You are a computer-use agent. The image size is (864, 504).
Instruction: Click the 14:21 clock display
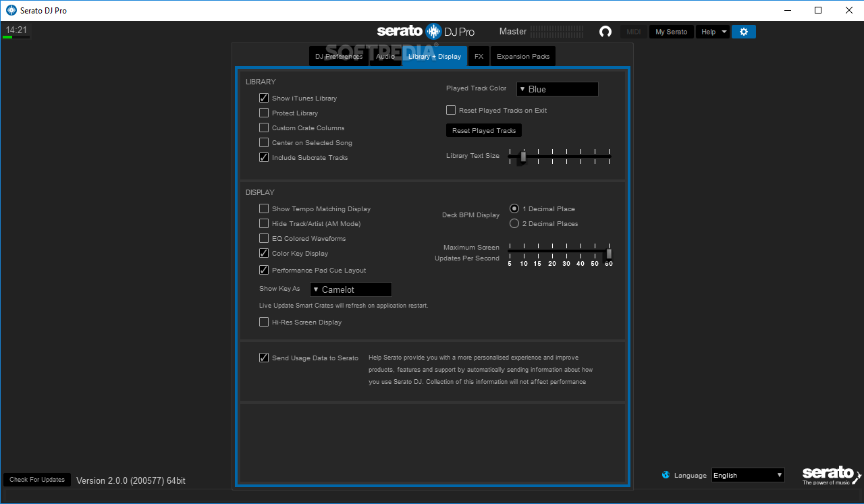16,30
